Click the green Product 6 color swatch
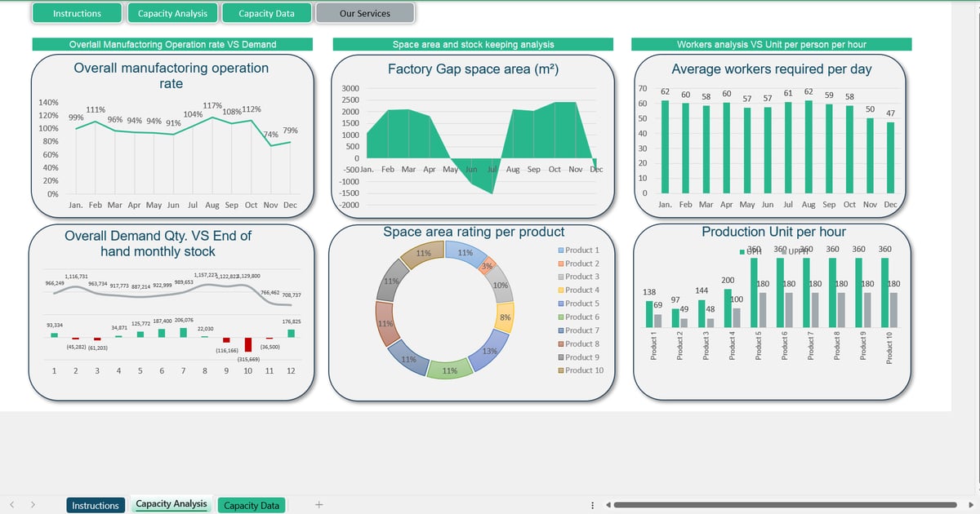 click(x=561, y=317)
